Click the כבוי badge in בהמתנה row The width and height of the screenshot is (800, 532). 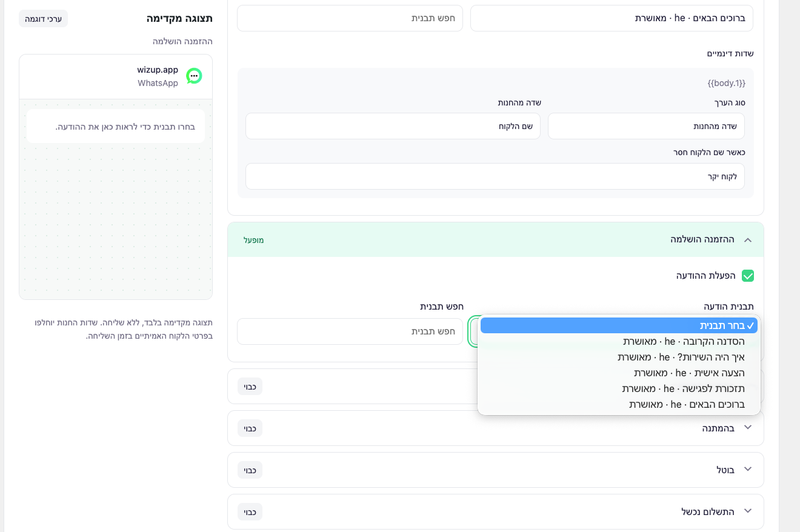tap(250, 428)
